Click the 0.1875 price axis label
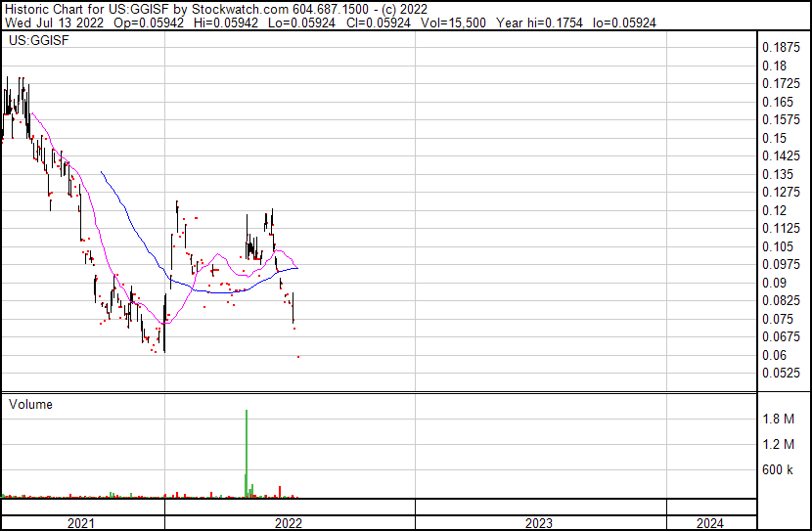Viewport: 812px width, 531px height. click(780, 47)
